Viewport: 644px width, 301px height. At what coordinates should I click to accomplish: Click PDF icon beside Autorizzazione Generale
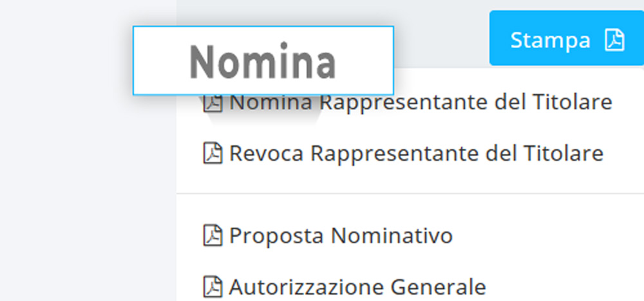(213, 286)
